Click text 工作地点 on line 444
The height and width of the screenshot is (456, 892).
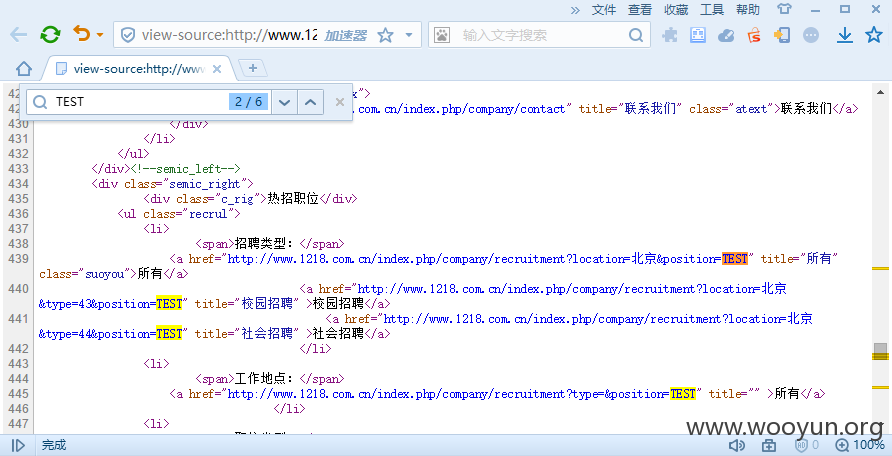pyautogui.click(x=263, y=379)
